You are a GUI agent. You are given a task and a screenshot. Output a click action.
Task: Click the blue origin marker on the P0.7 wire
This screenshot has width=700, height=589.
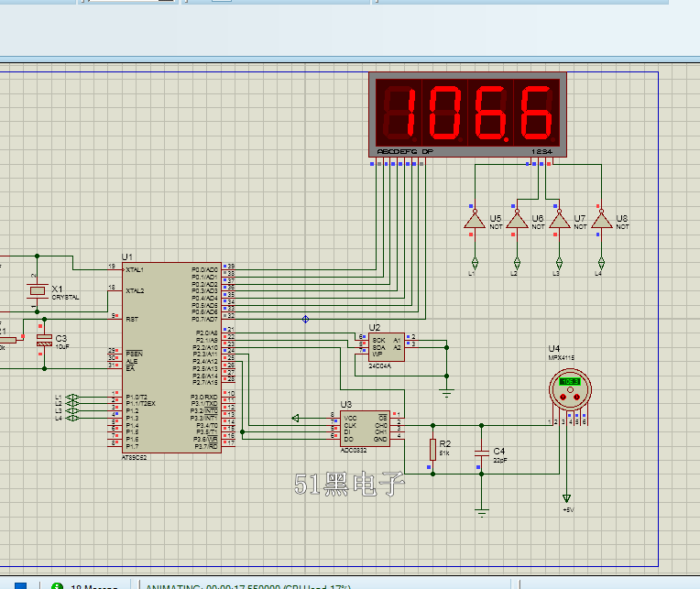click(x=305, y=319)
